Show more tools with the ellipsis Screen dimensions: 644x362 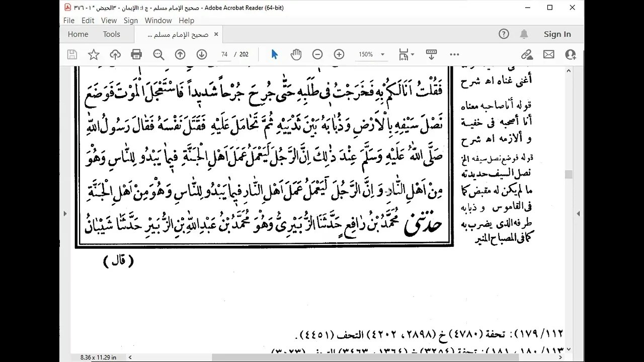454,54
